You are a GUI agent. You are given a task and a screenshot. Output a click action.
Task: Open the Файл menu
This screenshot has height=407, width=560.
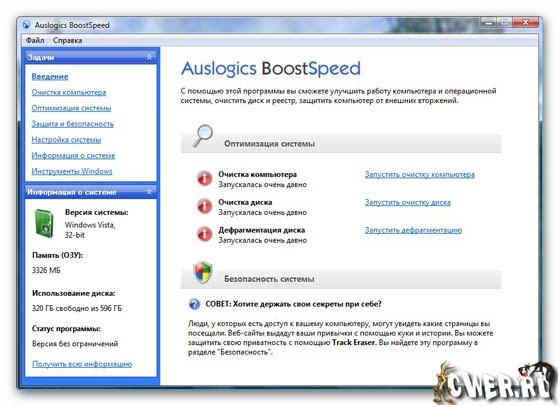pos(35,40)
